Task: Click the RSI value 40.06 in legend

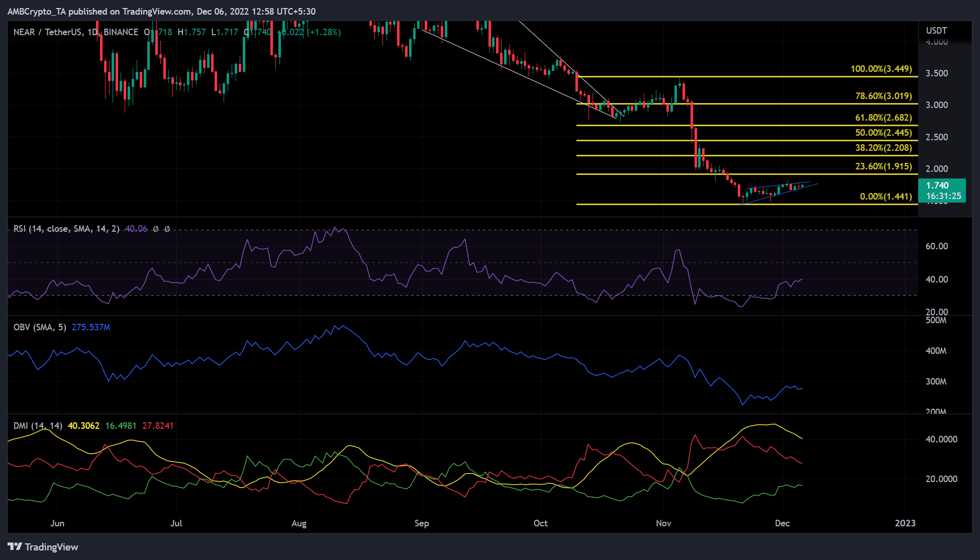Action: point(136,229)
